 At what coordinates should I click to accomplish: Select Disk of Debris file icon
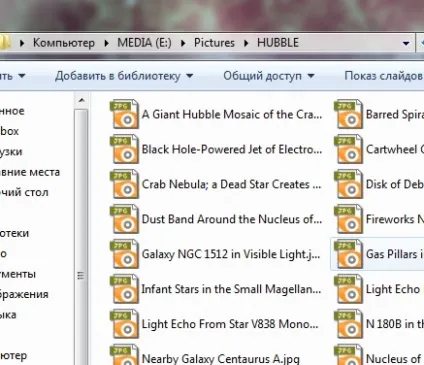tap(348, 184)
